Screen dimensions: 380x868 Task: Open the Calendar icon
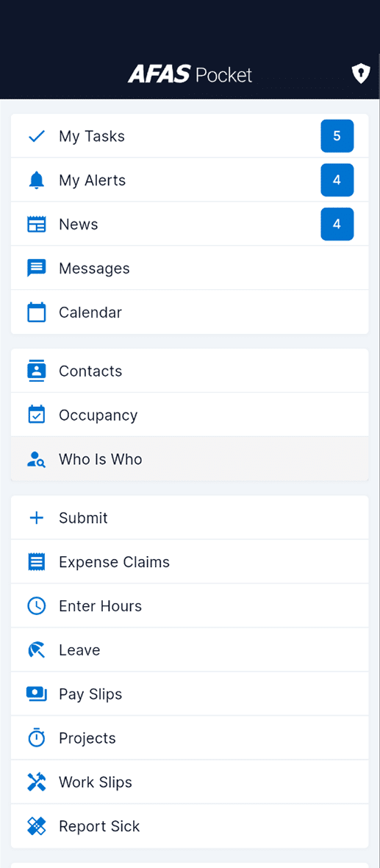37,312
